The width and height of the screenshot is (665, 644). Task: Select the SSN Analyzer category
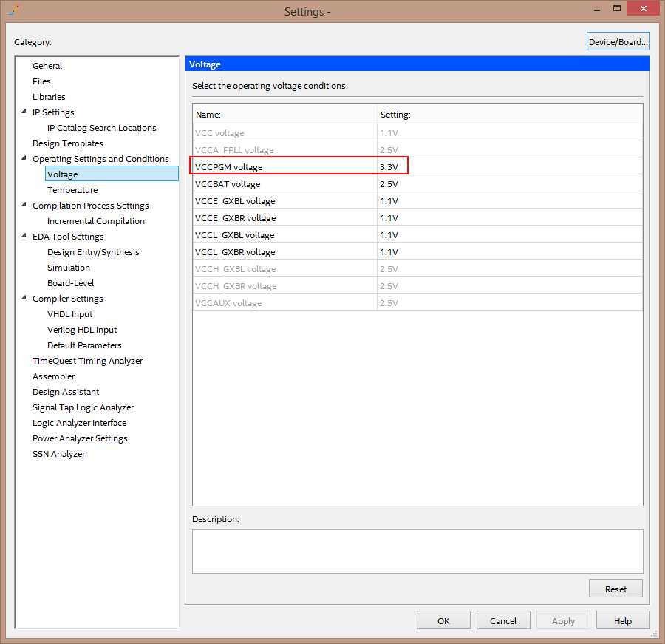point(59,454)
